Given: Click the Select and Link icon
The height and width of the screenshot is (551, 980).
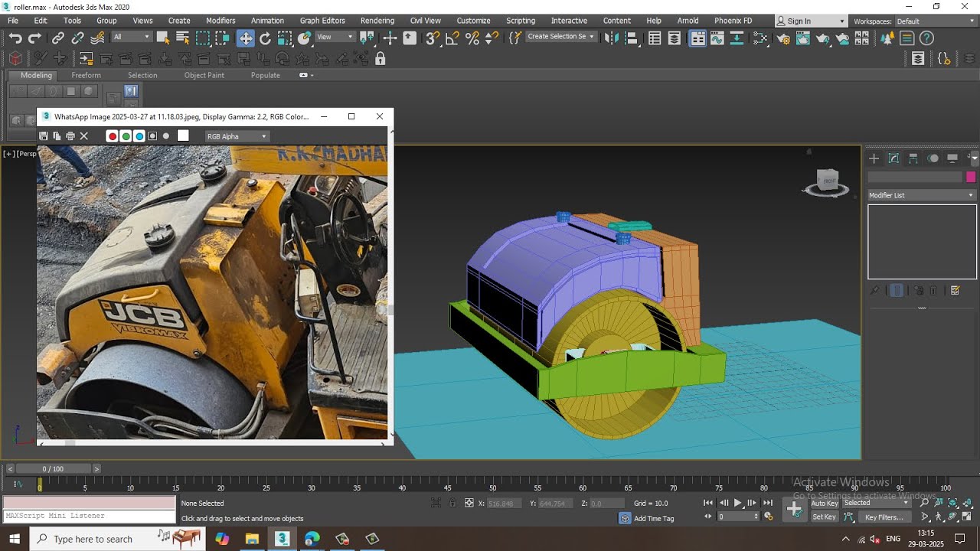Looking at the screenshot, I should point(58,38).
